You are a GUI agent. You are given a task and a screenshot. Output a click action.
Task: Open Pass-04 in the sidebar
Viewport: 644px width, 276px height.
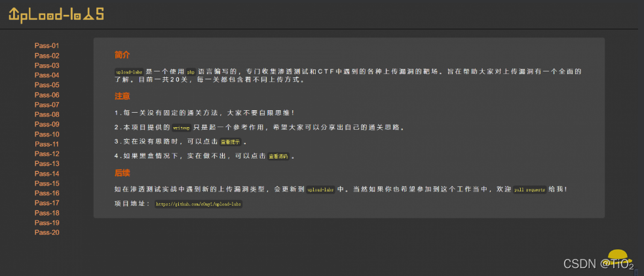click(x=47, y=75)
